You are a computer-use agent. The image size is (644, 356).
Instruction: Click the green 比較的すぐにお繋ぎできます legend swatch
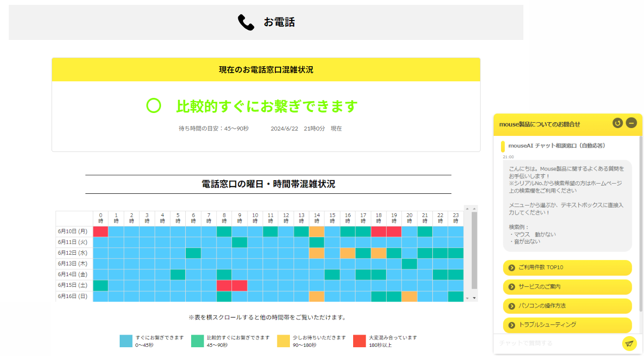(x=197, y=341)
